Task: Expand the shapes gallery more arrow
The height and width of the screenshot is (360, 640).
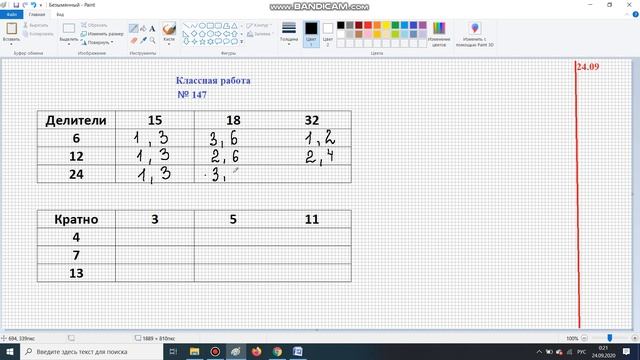Action: [x=242, y=42]
